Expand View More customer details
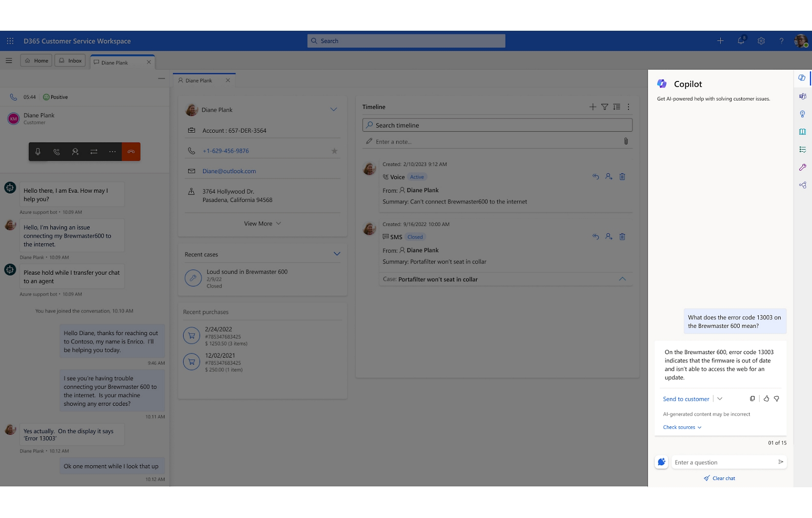Screen dimensions: 812x518 click(263, 223)
